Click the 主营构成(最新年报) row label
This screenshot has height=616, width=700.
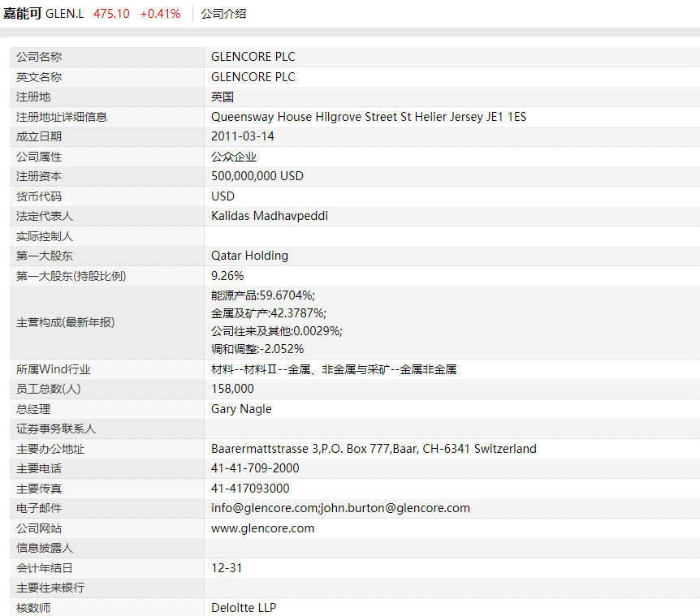[65, 322]
